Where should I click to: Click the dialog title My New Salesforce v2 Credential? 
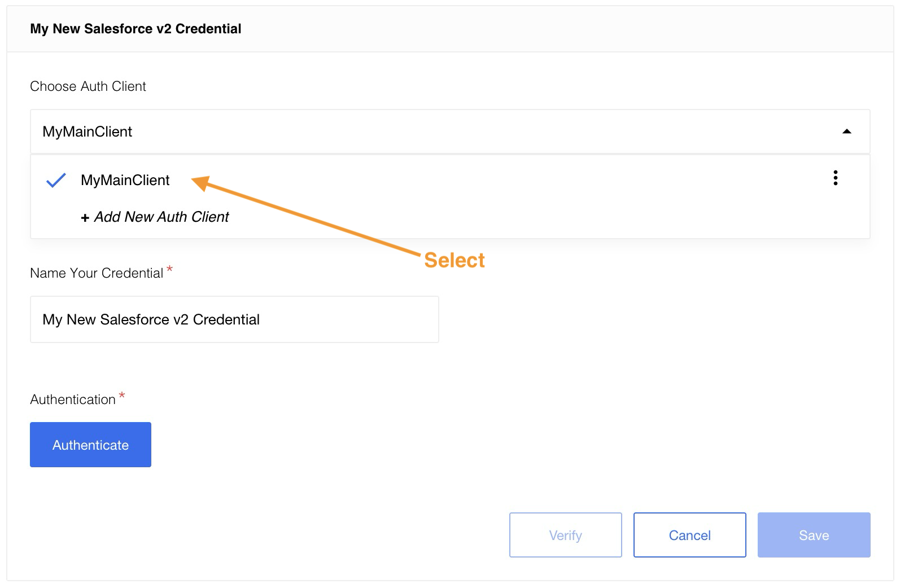click(136, 29)
